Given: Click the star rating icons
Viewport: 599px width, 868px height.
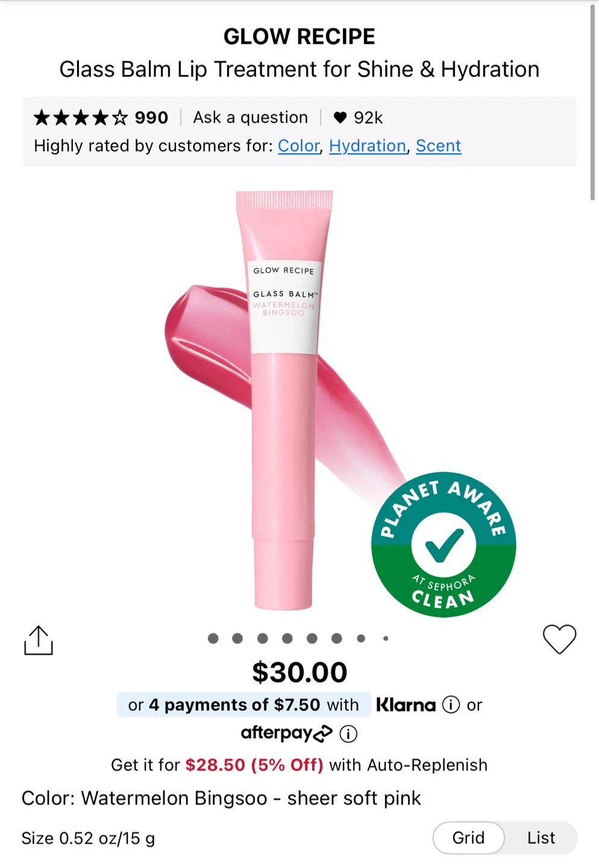Looking at the screenshot, I should pyautogui.click(x=81, y=118).
